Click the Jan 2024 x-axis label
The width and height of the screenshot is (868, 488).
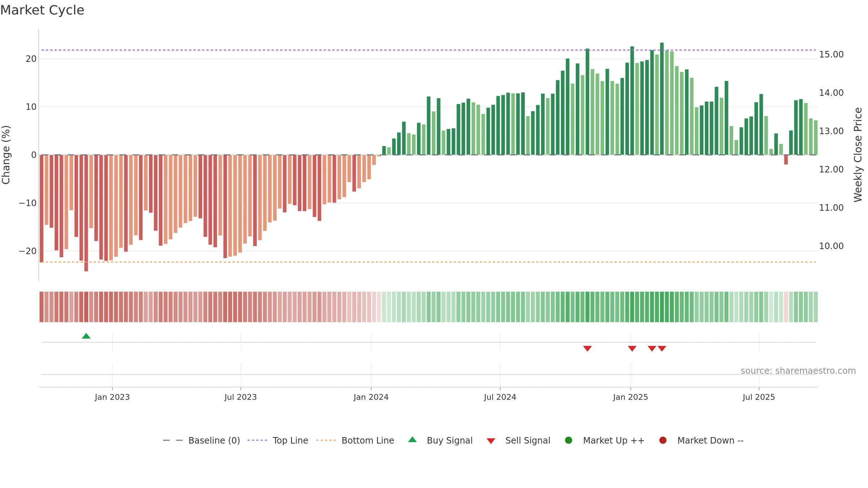click(x=371, y=397)
